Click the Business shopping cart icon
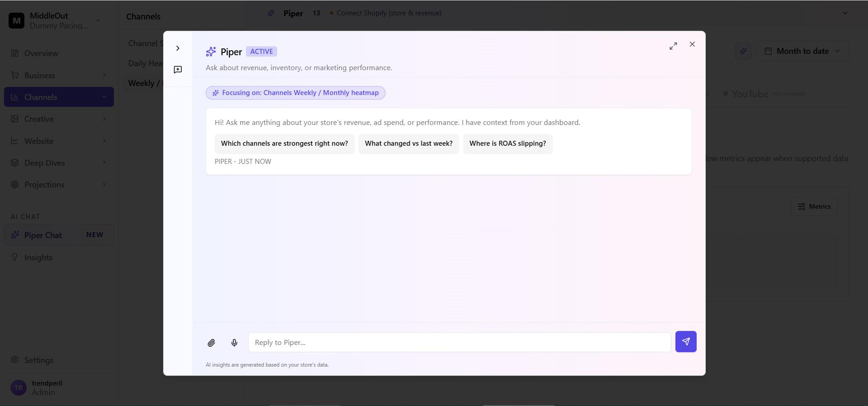Viewport: 868px width, 406px height. click(15, 75)
